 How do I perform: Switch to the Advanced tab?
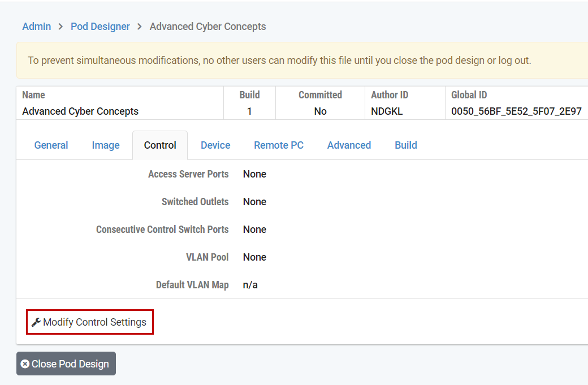pyautogui.click(x=349, y=145)
